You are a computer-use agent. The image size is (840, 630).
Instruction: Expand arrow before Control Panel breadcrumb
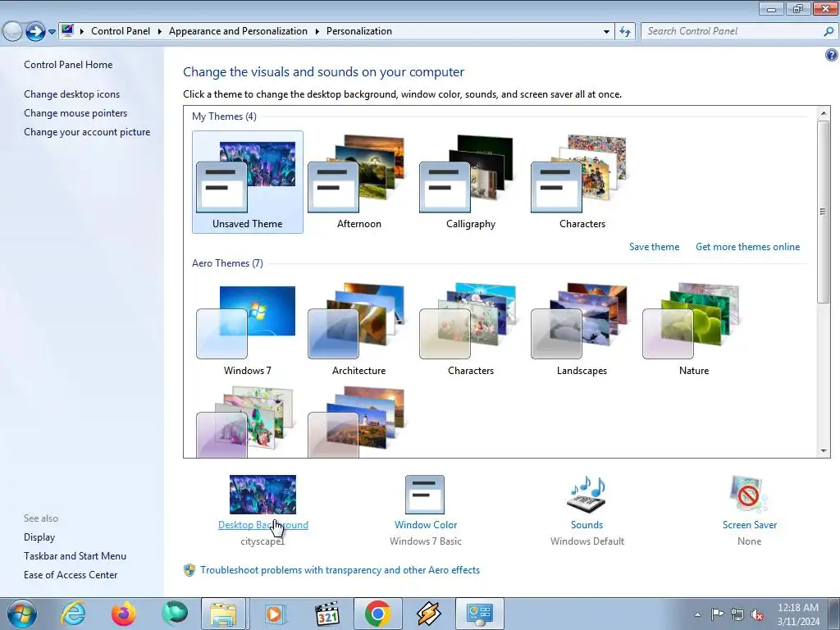click(82, 32)
